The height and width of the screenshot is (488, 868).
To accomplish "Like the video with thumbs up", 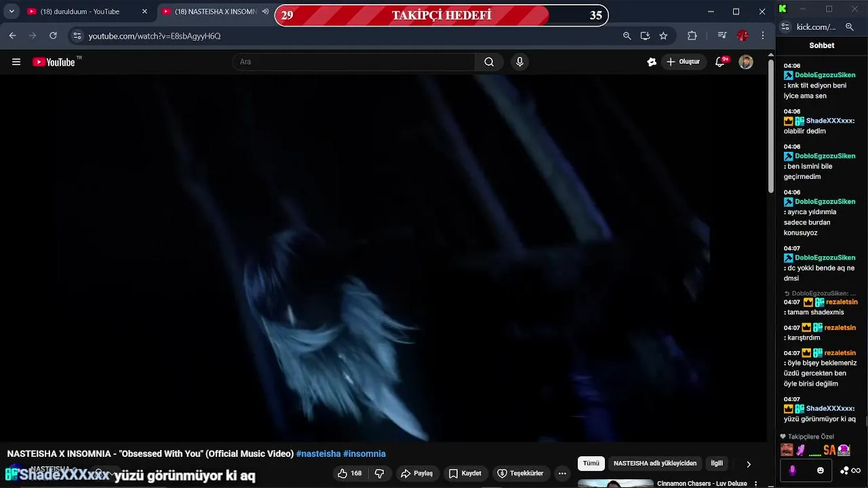I will 350,473.
